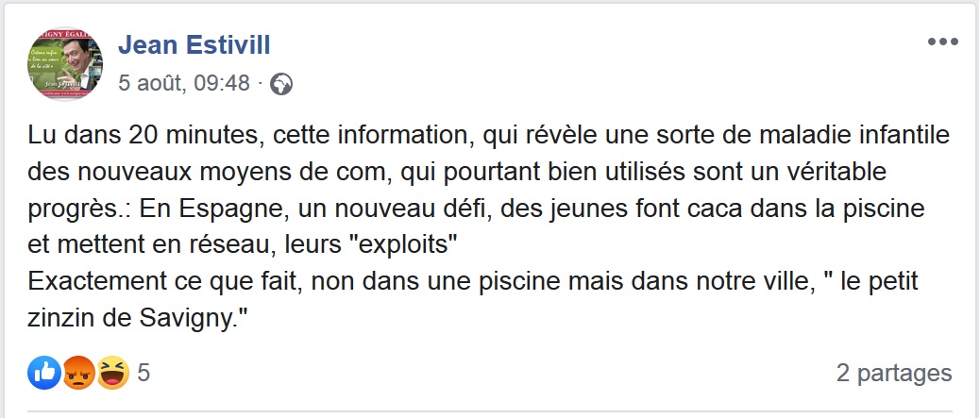
Task: Click the globe public audience icon
Action: click(x=281, y=85)
